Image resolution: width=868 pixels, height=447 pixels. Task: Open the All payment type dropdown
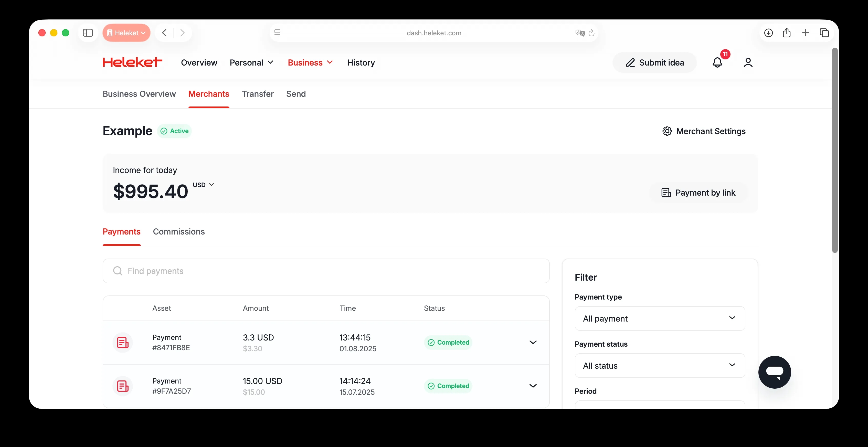[x=659, y=318]
